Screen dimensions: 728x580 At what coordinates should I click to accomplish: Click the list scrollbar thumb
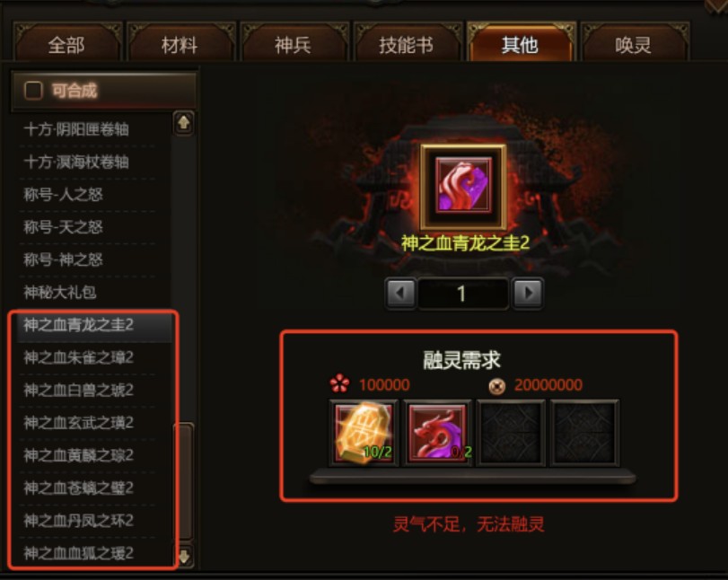(183, 482)
